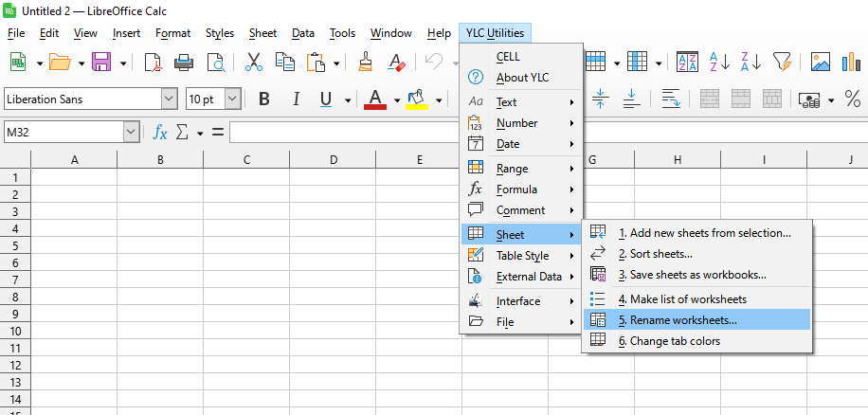Screen dimensions: 868x415
Task: Select column B header
Action: pyautogui.click(x=160, y=160)
